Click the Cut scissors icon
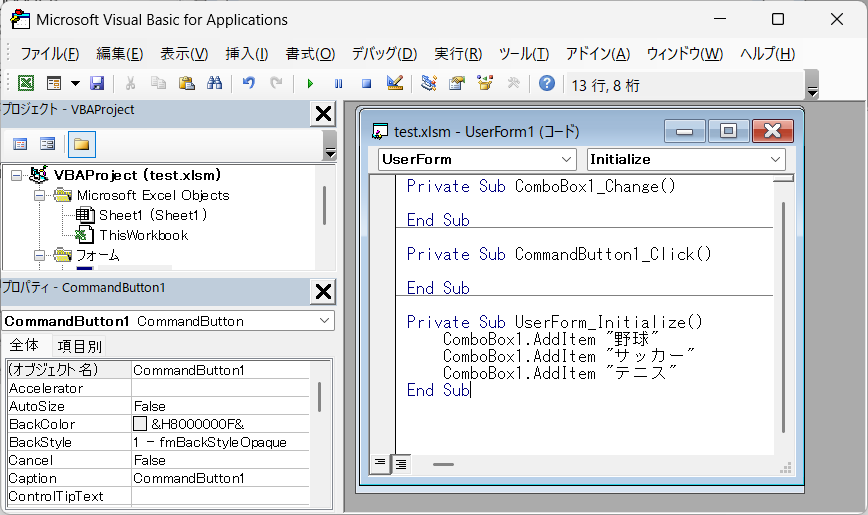Viewport: 868px width, 515px height. click(x=131, y=84)
